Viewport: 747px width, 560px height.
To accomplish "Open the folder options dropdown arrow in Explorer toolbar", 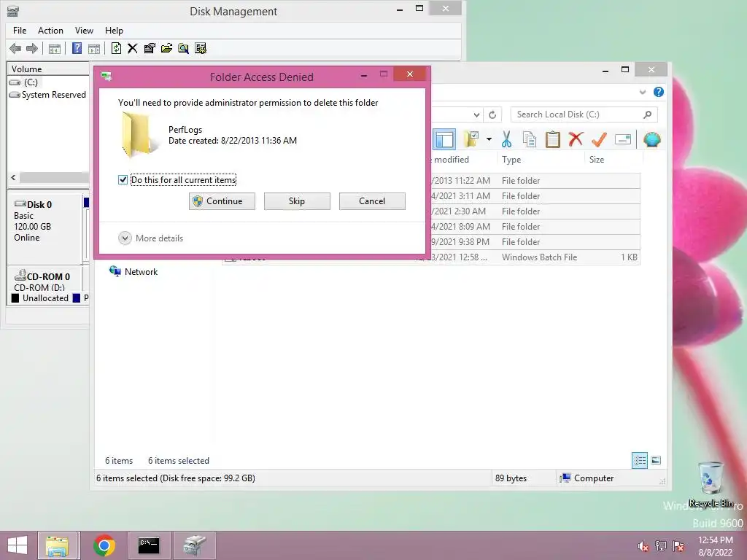I will click(489, 139).
